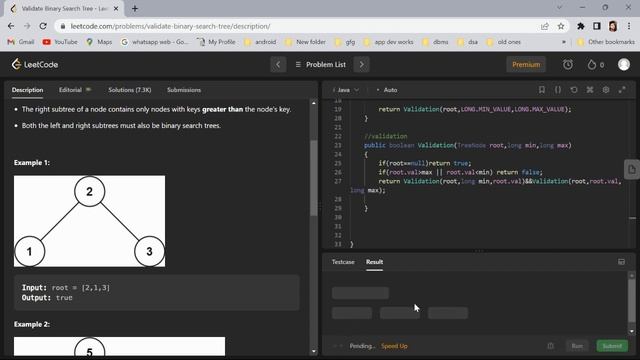Expand the dsa bookmarks folder
The width and height of the screenshot is (640, 360).
pos(468,42)
